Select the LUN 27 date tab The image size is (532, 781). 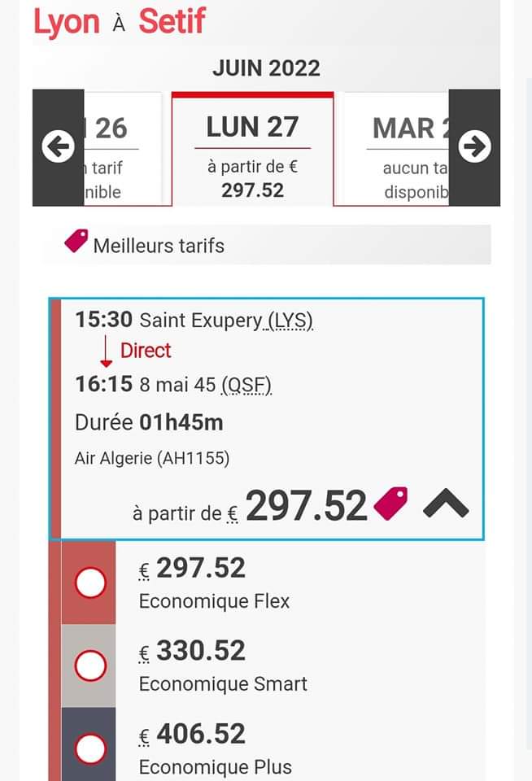[252, 150]
